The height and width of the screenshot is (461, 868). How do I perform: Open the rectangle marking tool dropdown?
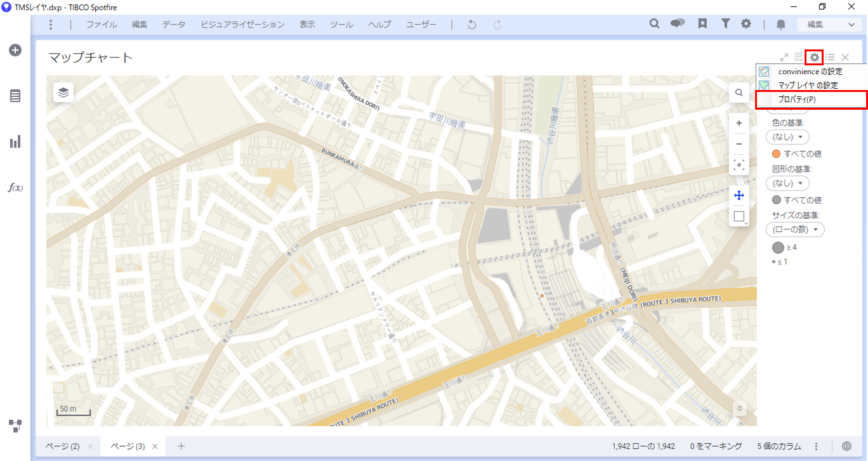click(x=739, y=216)
